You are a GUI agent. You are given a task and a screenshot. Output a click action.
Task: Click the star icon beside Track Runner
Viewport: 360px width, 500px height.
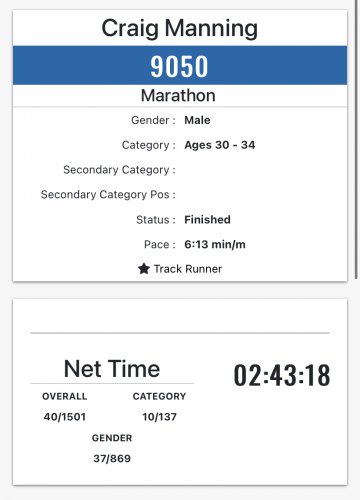coord(144,268)
